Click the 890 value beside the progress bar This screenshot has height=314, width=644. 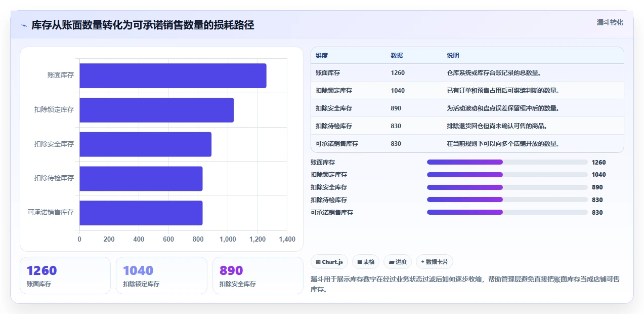[x=597, y=187]
